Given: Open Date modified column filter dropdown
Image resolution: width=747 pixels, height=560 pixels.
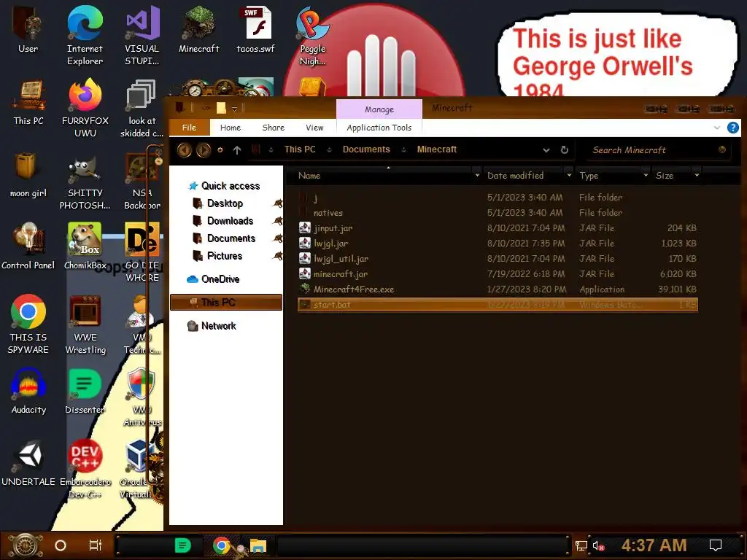Looking at the screenshot, I should tap(569, 175).
